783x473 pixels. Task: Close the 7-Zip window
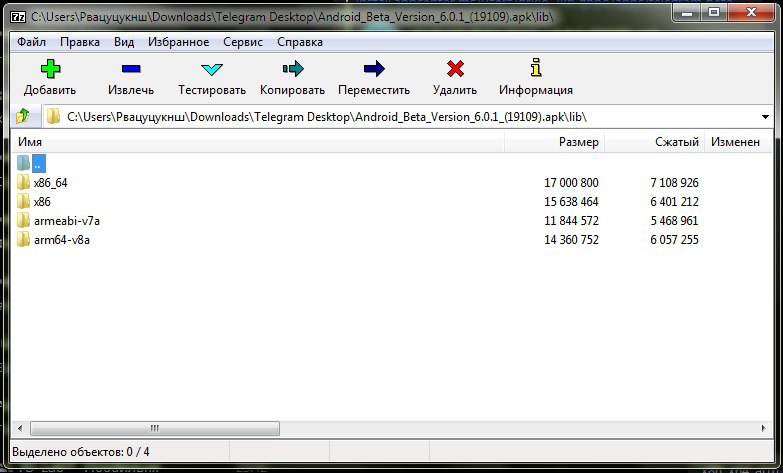pos(751,12)
